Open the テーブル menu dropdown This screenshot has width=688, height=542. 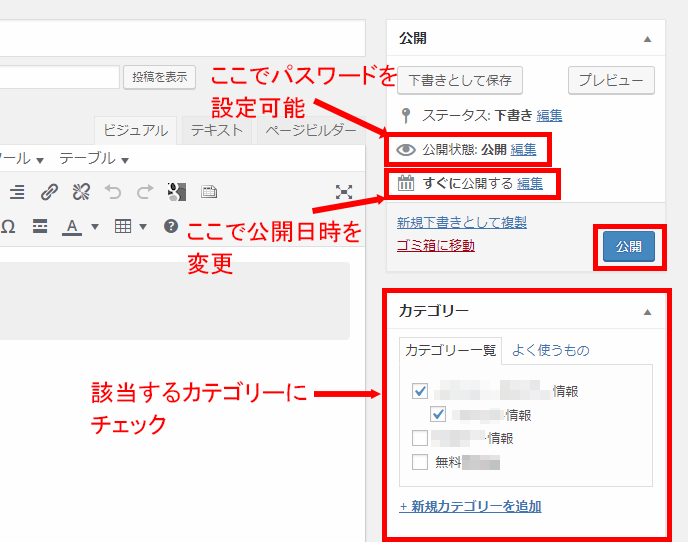click(94, 159)
